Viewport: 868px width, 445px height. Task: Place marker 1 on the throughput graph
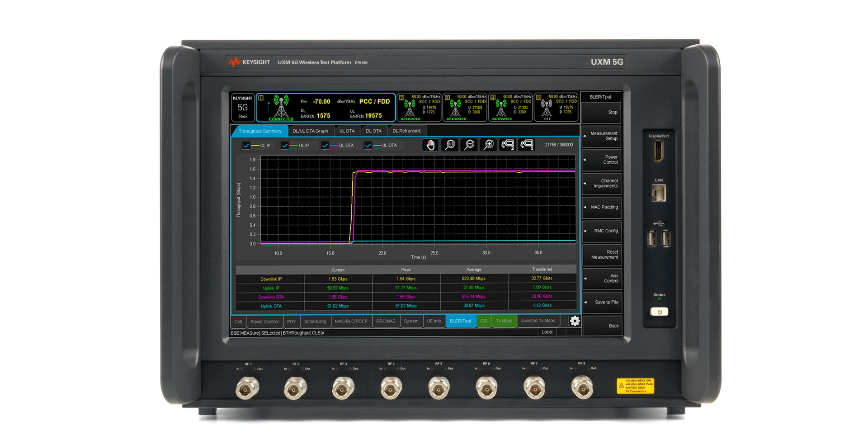pyautogui.click(x=527, y=145)
